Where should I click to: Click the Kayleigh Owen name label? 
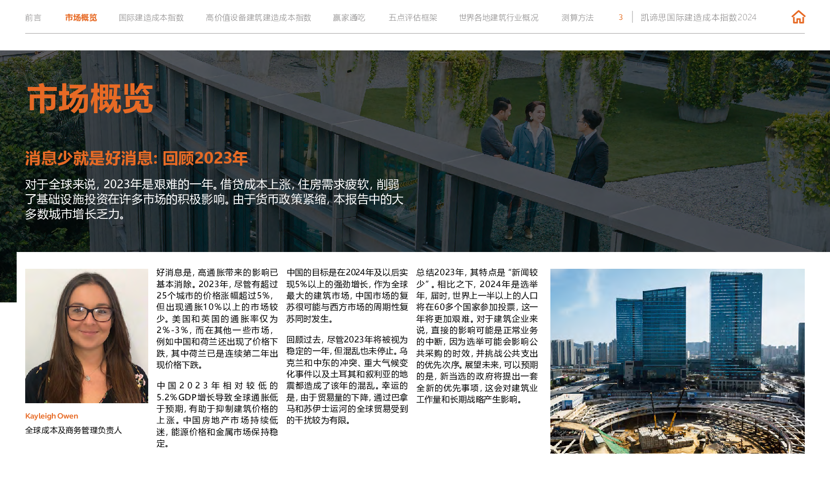point(52,416)
